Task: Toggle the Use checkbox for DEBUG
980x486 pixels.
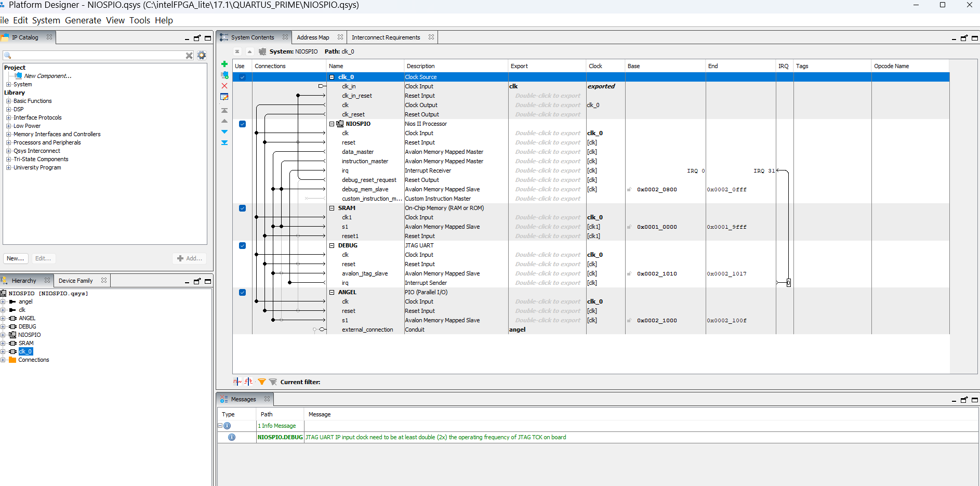Action: coord(242,245)
